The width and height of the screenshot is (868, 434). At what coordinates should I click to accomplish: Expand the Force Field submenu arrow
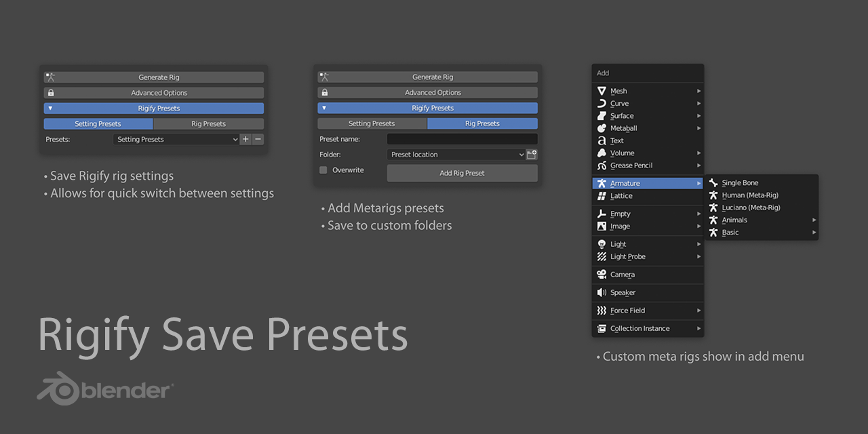[699, 311]
